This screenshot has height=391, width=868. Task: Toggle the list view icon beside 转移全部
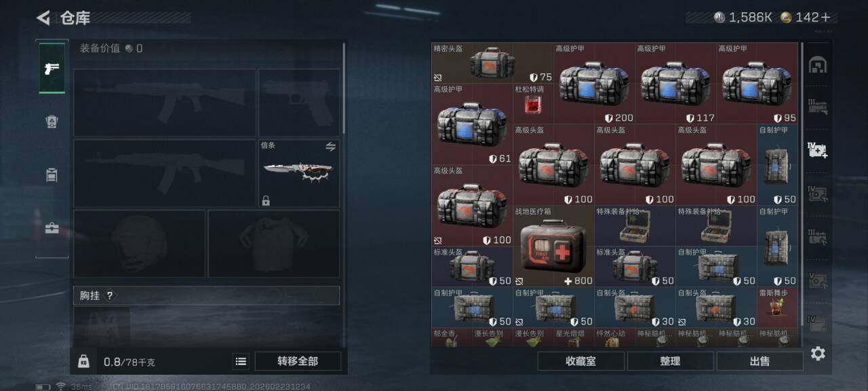241,361
